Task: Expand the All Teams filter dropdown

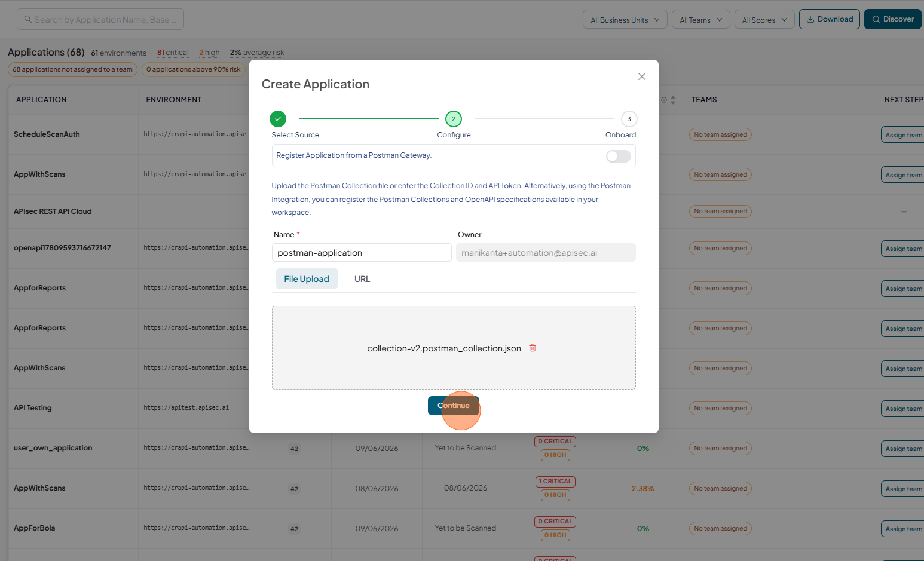Action: pos(701,20)
